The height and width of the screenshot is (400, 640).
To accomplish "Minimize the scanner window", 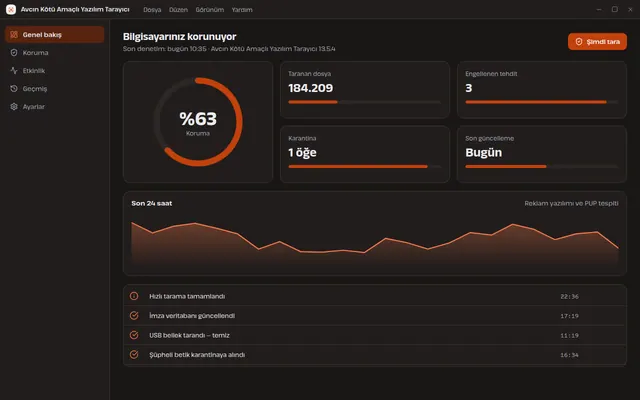I will 599,9.
